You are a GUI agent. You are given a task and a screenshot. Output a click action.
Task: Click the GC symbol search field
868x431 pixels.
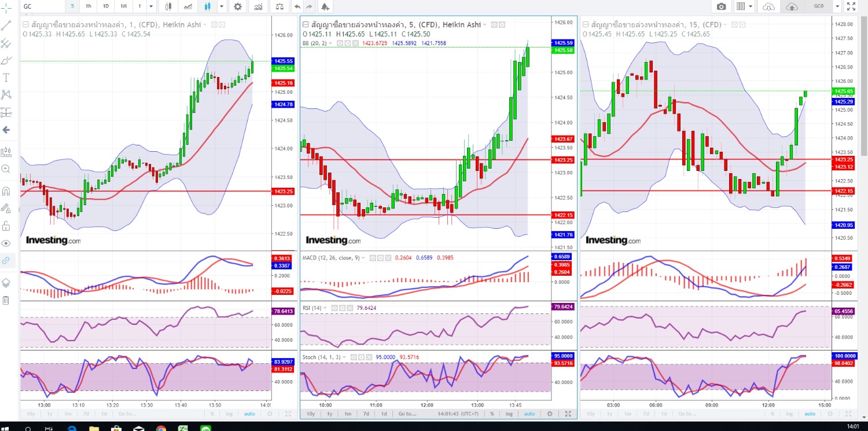point(42,6)
